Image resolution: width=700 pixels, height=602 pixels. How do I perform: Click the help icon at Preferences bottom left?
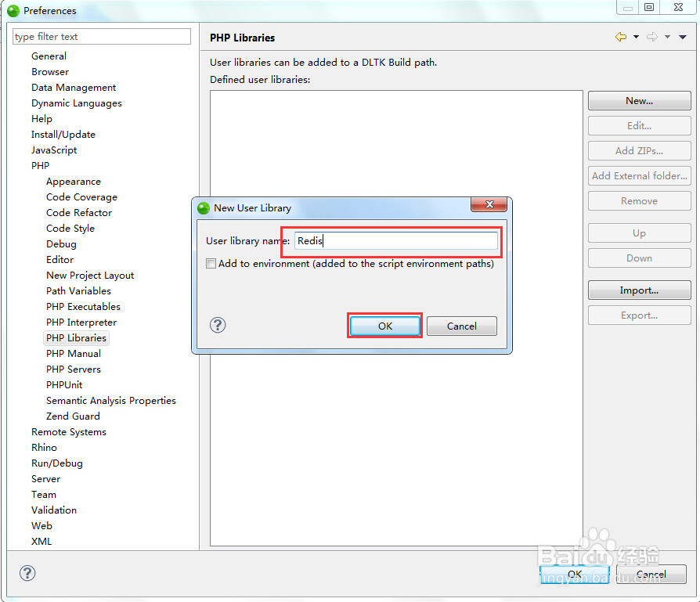tap(27, 573)
